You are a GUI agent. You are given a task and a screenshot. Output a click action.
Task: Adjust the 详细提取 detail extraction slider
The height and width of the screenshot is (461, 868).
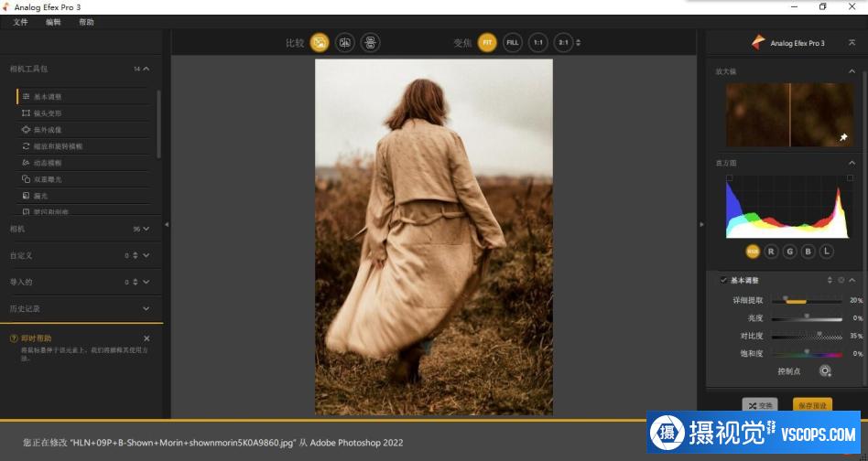(x=807, y=300)
